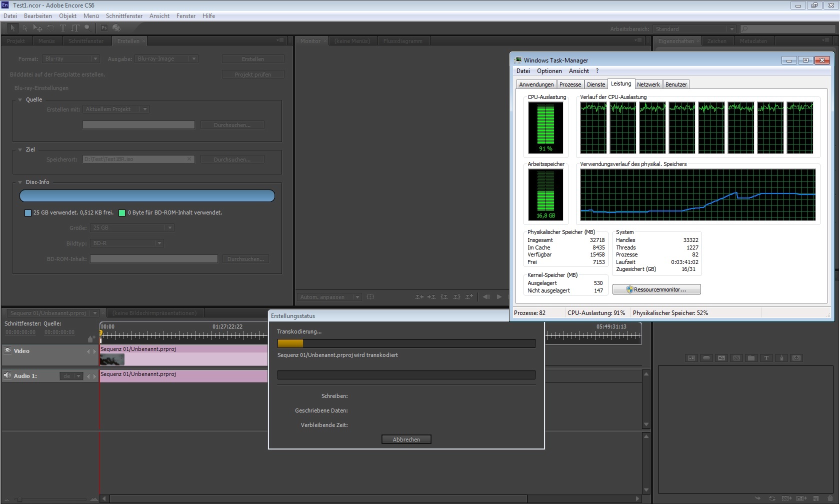
Task: Open Prozesse tab in Task-Manager
Action: (570, 84)
